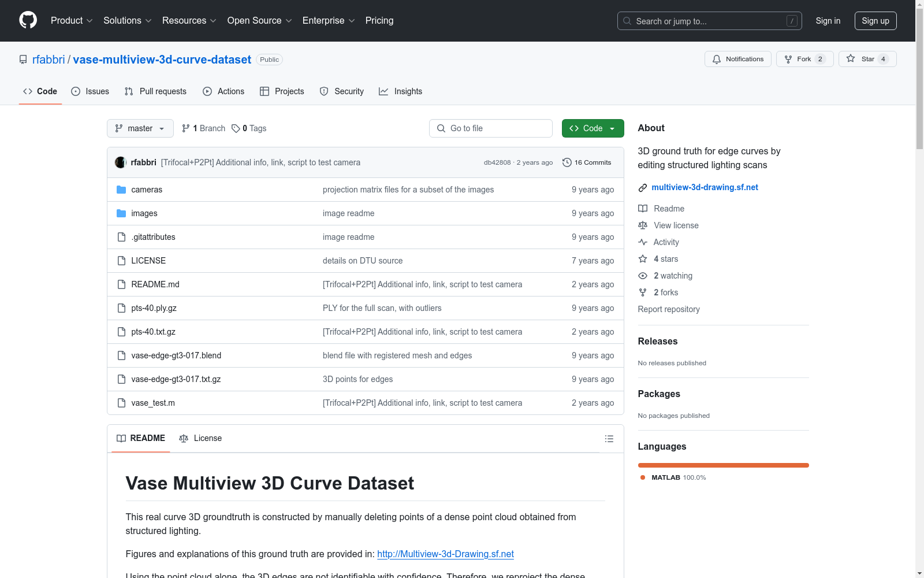This screenshot has width=924, height=578.
Task: Click the vase-edge-gt3-017.txt.gz file icon
Action: tap(121, 379)
